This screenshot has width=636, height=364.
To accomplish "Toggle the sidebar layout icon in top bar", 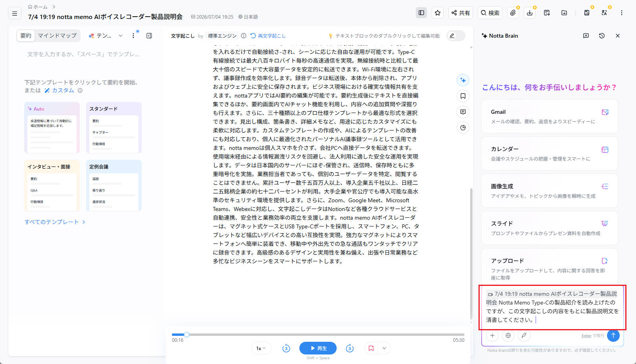I will tap(421, 13).
